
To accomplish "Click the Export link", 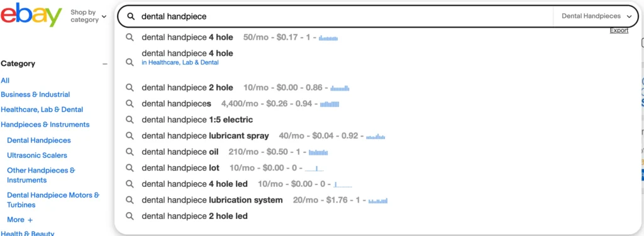I will (619, 30).
